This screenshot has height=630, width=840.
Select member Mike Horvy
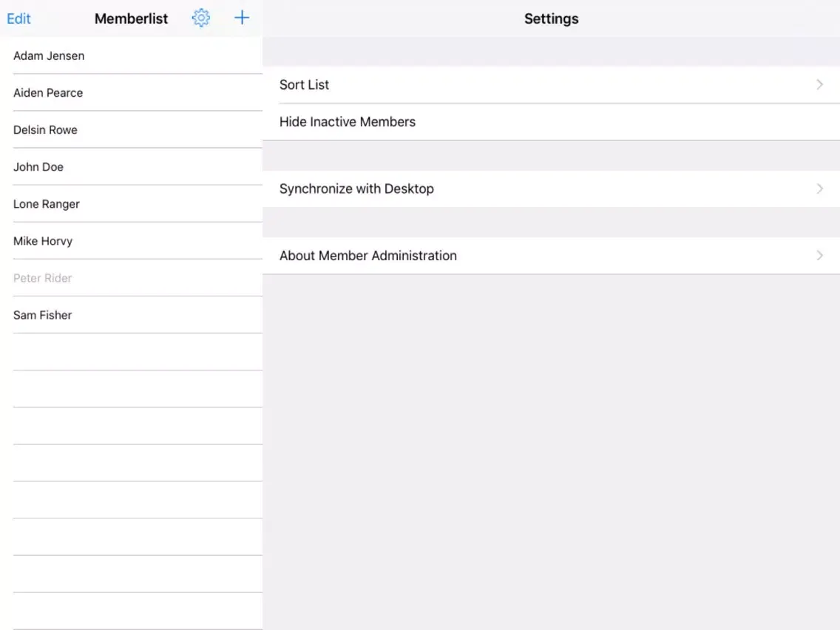tap(132, 240)
